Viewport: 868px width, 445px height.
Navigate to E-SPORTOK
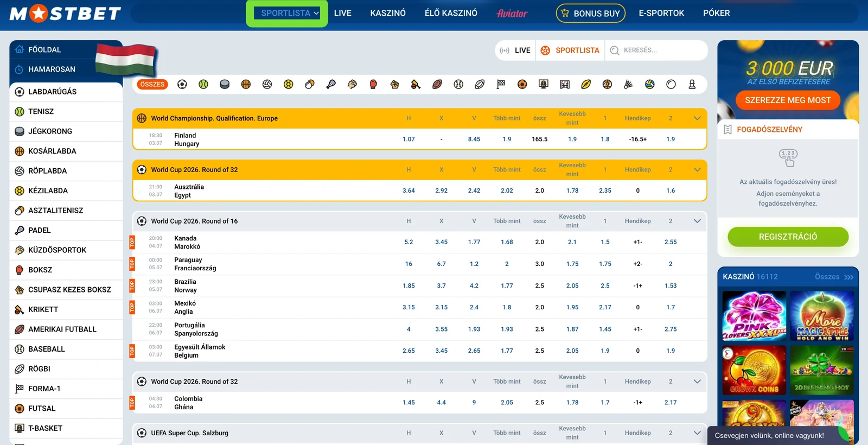661,13
